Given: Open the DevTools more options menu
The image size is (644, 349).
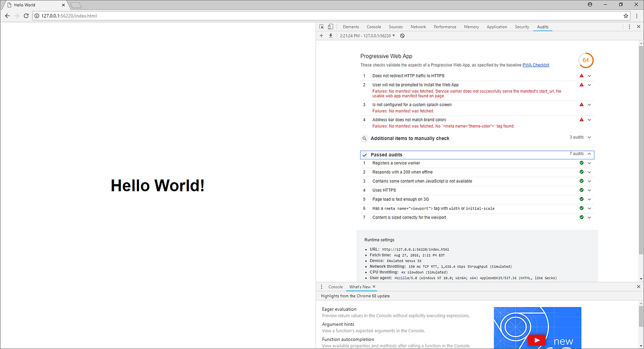Looking at the screenshot, I should (x=629, y=26).
